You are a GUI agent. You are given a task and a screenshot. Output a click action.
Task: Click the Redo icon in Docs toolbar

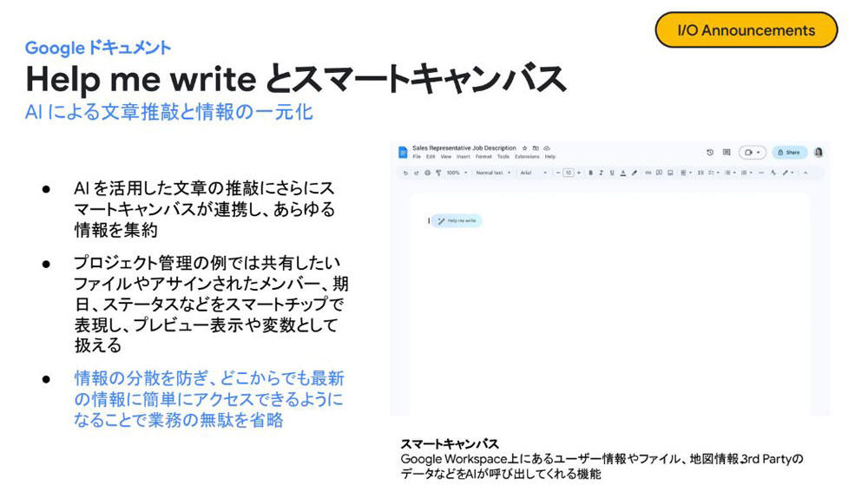[x=417, y=173]
